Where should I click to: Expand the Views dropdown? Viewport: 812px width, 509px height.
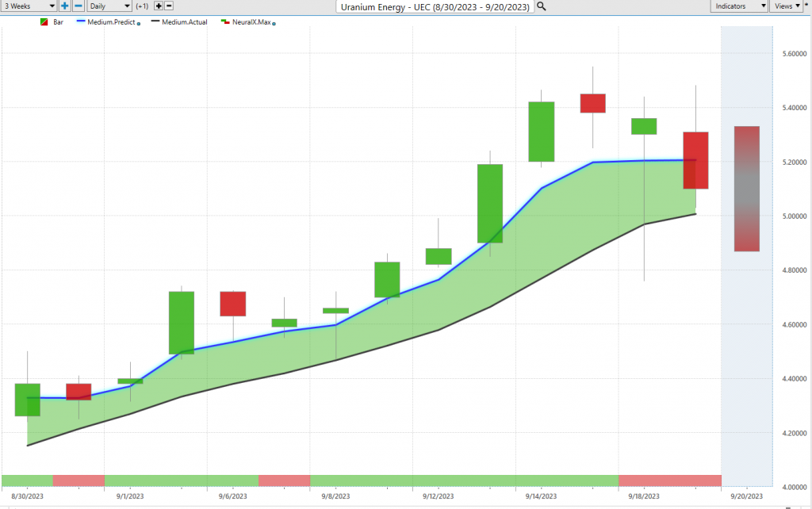(787, 6)
